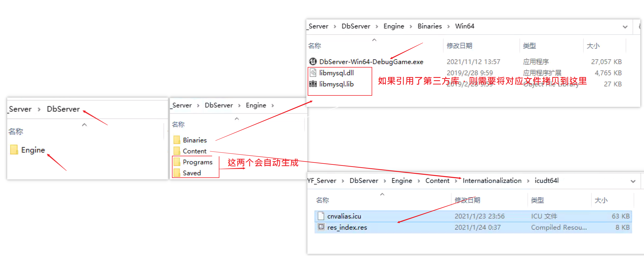
Task: Click the icudt64l breadcrumb segment
Action: 546,181
